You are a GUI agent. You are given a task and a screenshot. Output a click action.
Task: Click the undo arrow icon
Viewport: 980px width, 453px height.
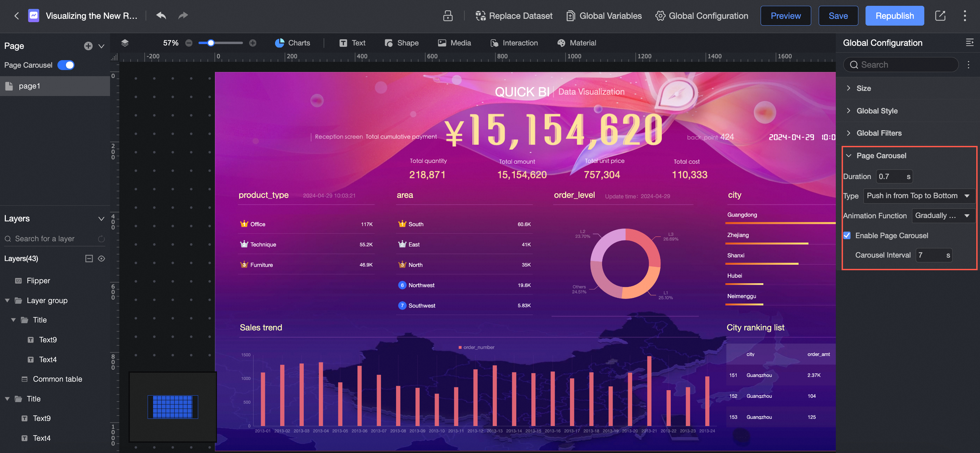click(x=161, y=16)
